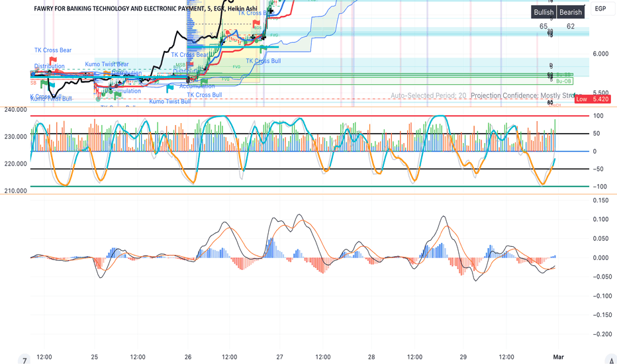Click the 'Kumo Twist Bear' label

coord(107,64)
